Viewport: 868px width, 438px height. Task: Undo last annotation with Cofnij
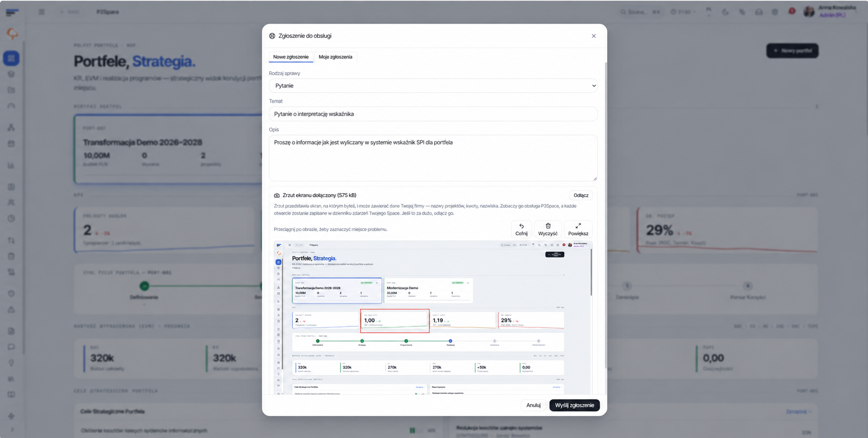point(522,230)
